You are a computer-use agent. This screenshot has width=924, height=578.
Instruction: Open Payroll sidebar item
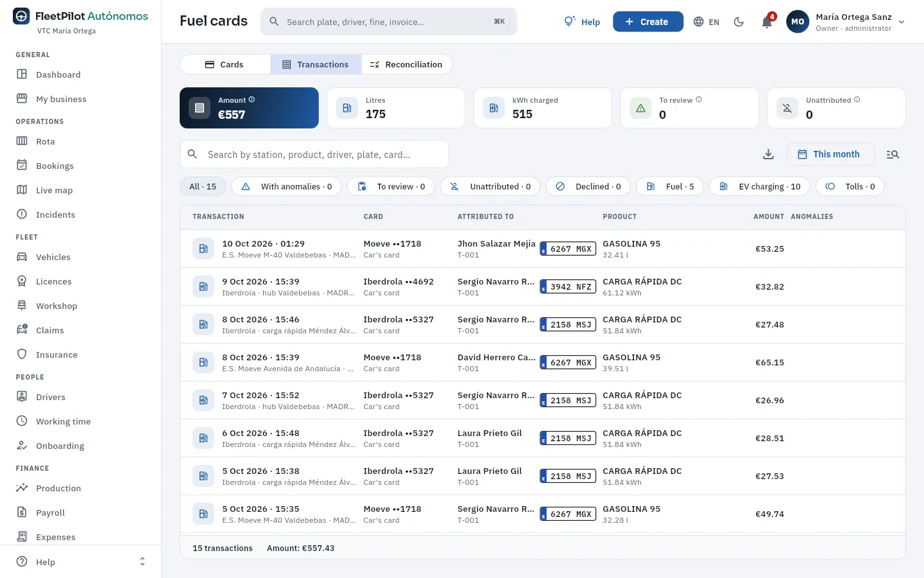pyautogui.click(x=80, y=512)
